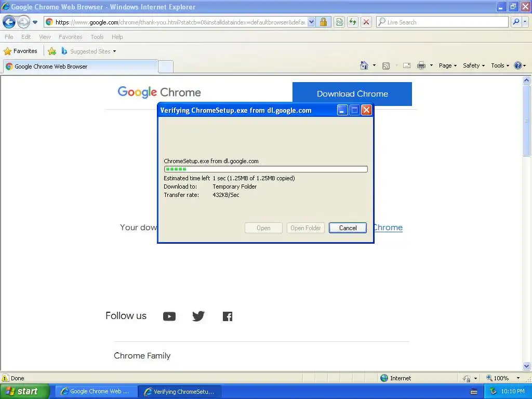Stop page loading with the red X icon
The width and height of the screenshot is (532, 399).
(366, 22)
